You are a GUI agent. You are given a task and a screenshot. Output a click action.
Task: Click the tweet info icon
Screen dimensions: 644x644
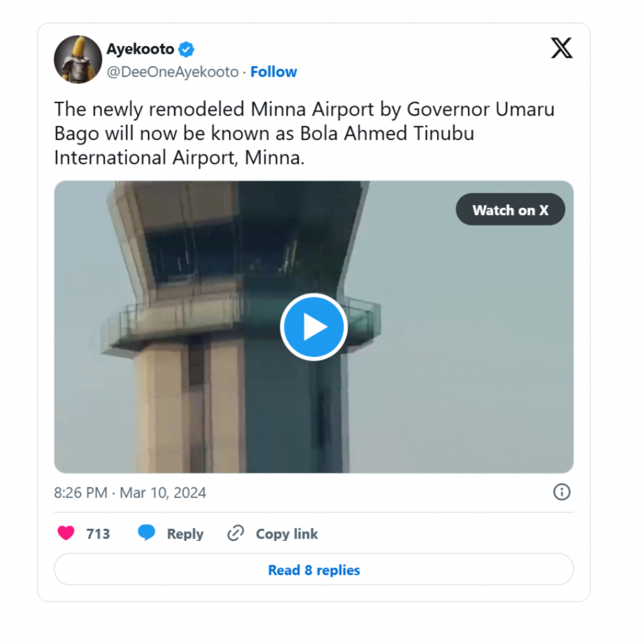point(562,492)
